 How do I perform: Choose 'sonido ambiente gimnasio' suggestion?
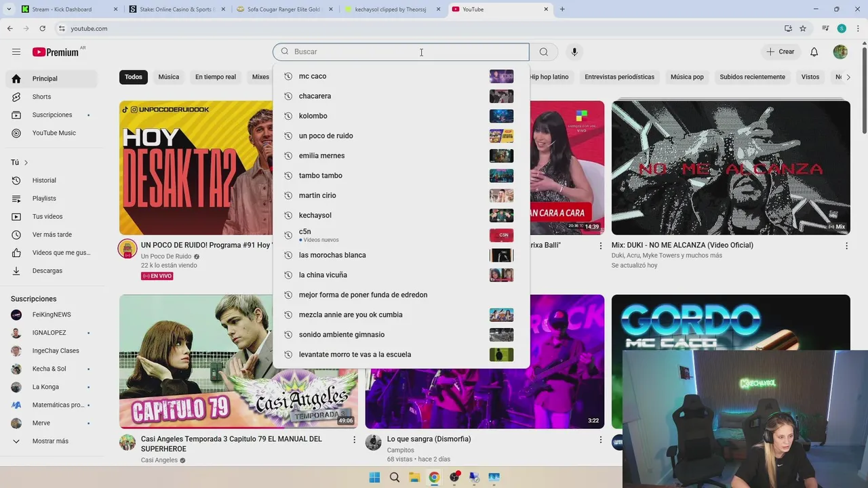[x=400, y=335]
